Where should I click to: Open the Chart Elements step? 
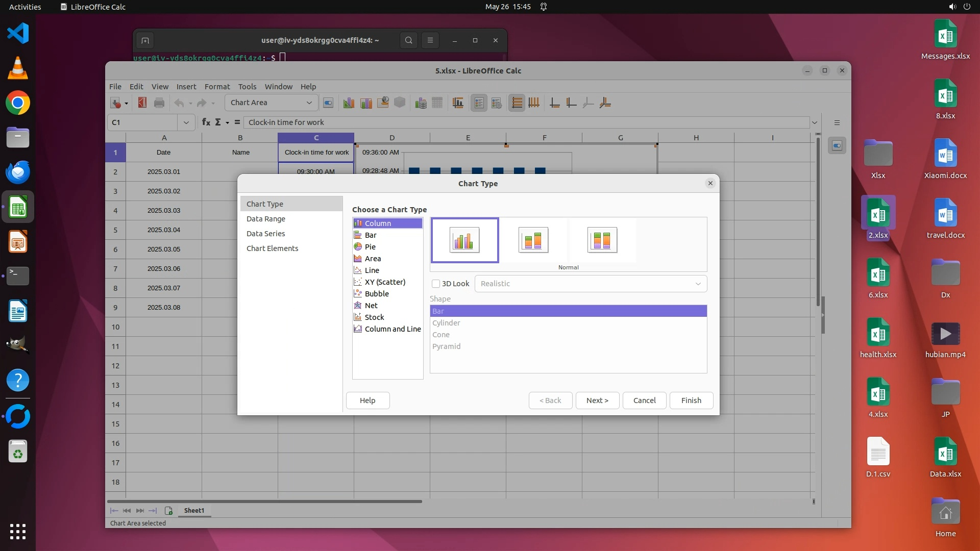[x=272, y=248]
